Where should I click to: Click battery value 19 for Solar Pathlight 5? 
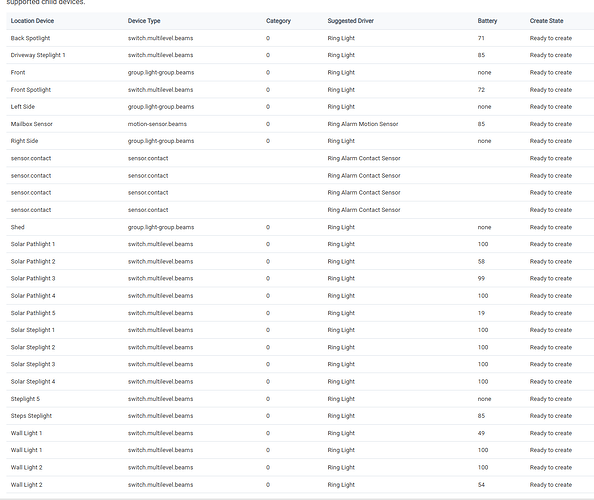tap(481, 313)
